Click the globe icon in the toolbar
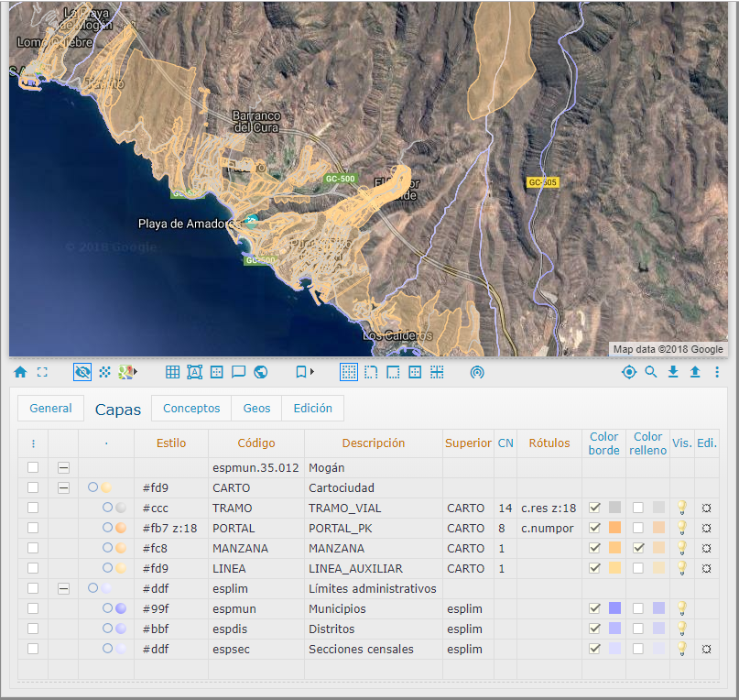 coord(260,372)
